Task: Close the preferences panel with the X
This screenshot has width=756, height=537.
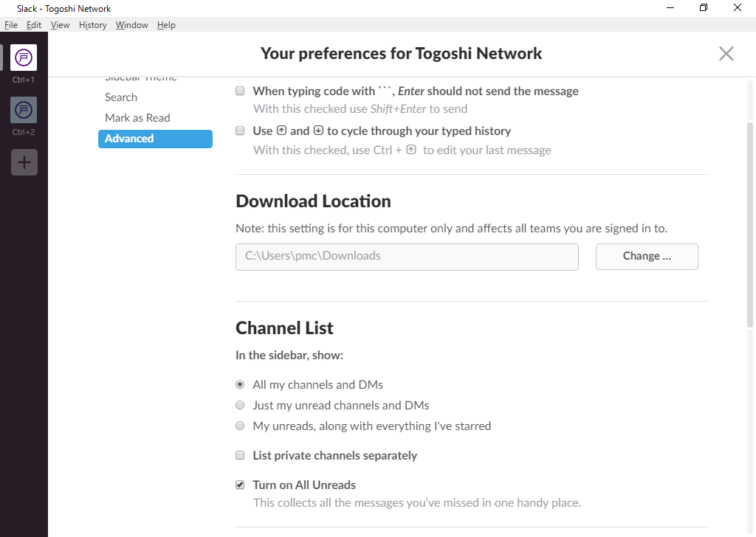Action: point(726,53)
